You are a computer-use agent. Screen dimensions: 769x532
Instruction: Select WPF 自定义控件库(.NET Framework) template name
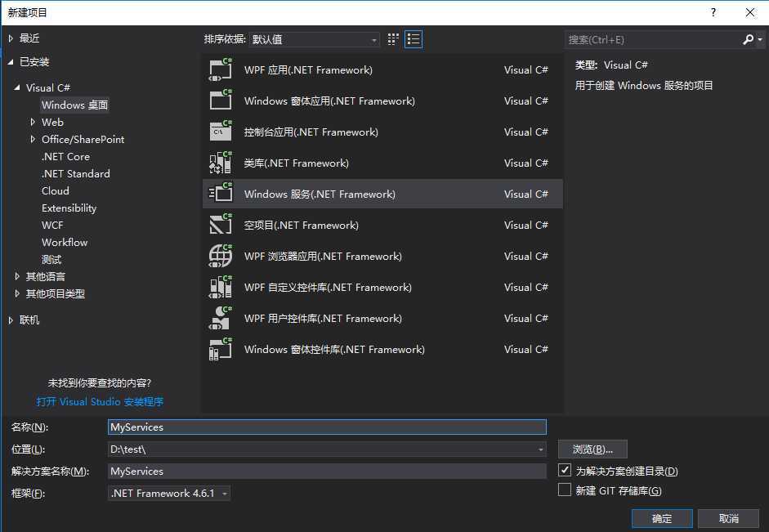pos(328,288)
